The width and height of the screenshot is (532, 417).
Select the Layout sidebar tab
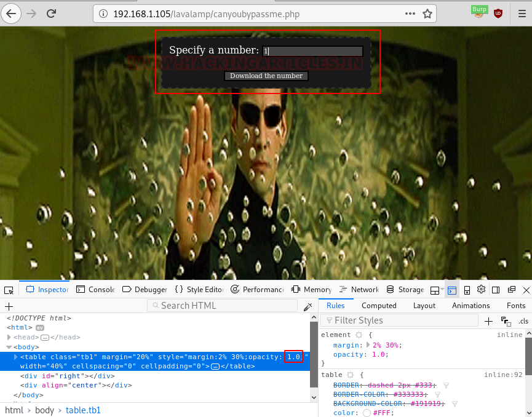pos(424,306)
